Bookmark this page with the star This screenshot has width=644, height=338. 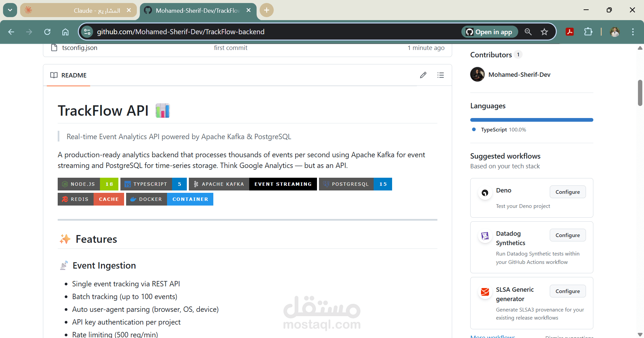coord(544,32)
